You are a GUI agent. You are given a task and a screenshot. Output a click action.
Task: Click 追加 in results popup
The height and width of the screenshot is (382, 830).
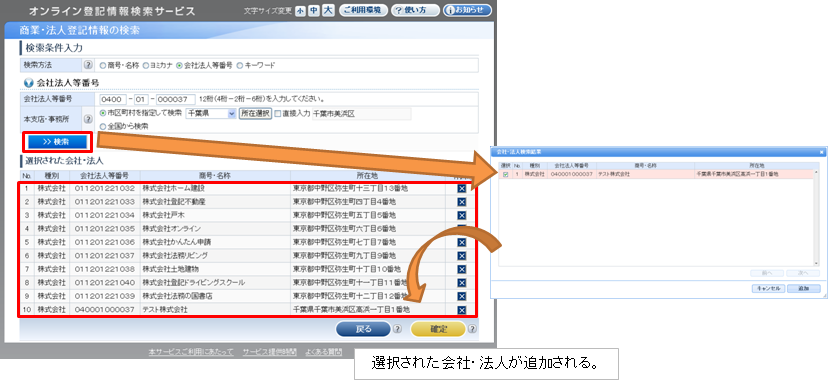point(803,289)
